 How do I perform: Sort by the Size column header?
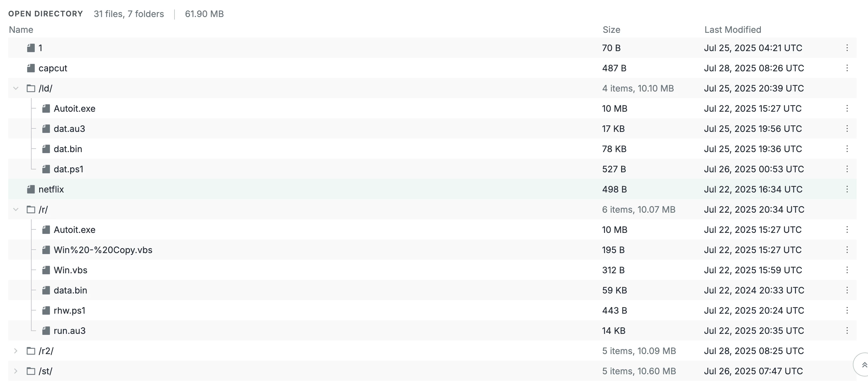[x=611, y=30]
